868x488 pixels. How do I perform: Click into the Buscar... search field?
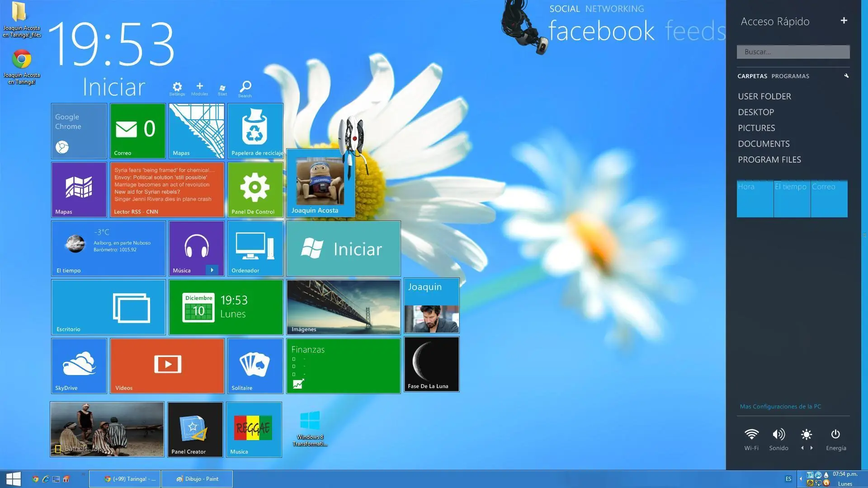click(x=793, y=52)
